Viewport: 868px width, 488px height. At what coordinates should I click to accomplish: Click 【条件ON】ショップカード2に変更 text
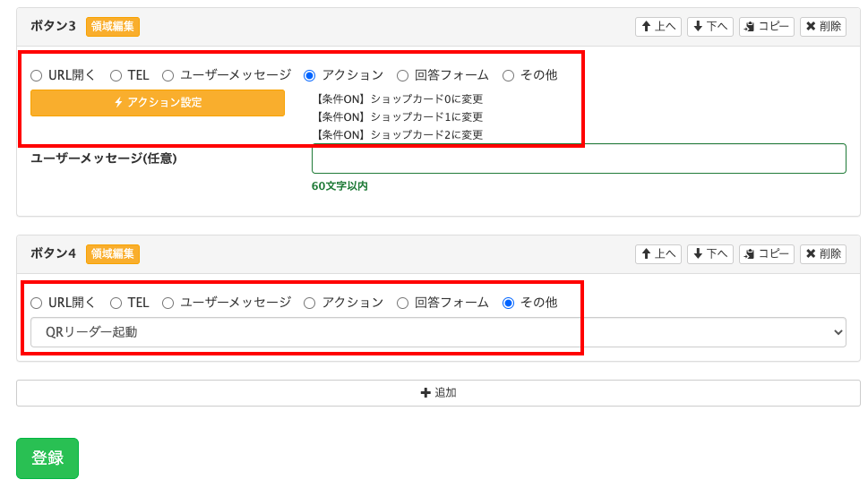click(x=399, y=134)
